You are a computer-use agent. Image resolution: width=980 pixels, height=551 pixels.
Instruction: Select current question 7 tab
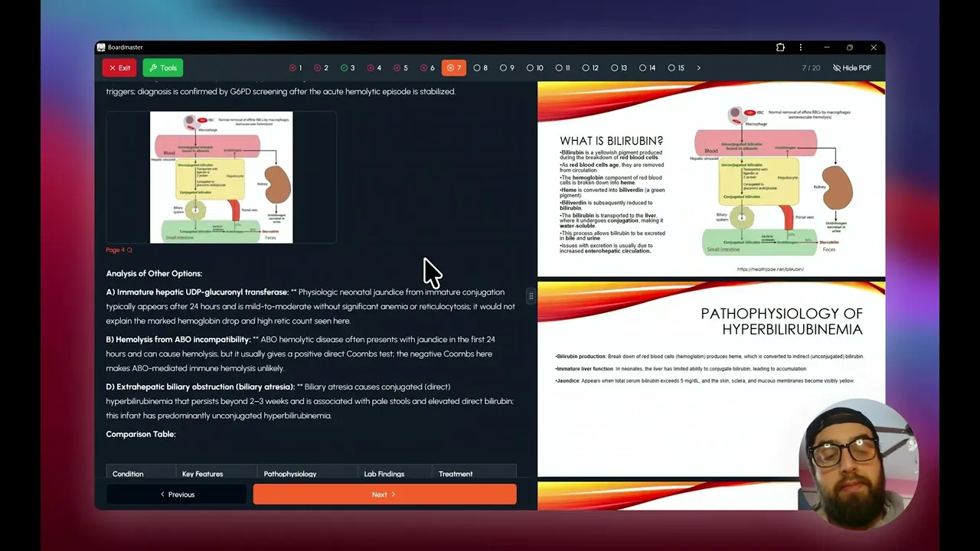[x=453, y=68]
